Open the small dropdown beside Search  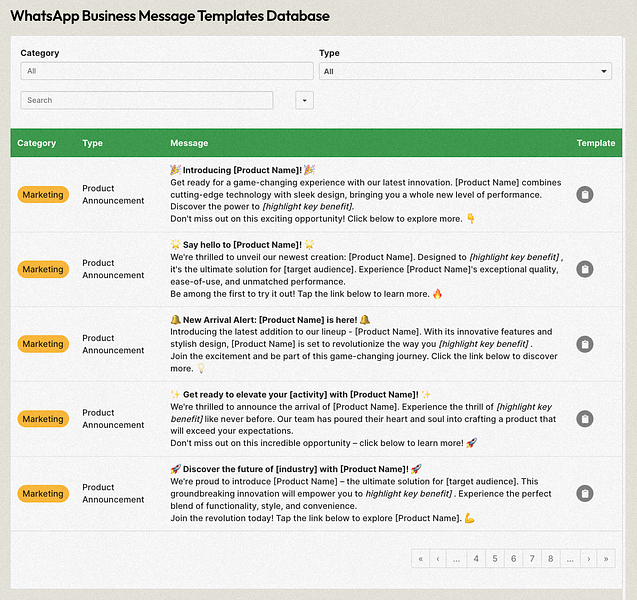304,100
